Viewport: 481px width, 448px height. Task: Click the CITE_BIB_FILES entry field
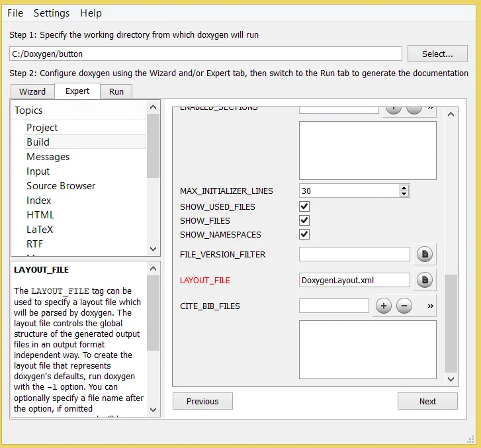pyautogui.click(x=334, y=306)
